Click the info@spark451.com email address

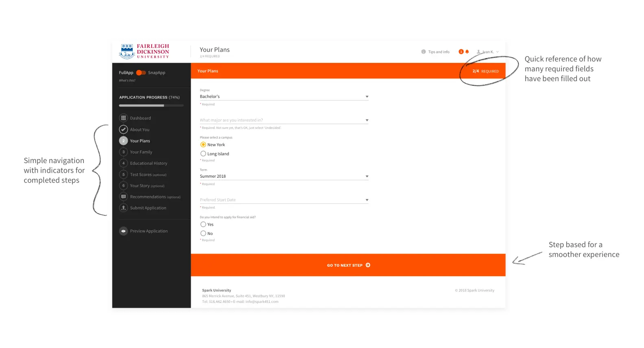(x=262, y=302)
